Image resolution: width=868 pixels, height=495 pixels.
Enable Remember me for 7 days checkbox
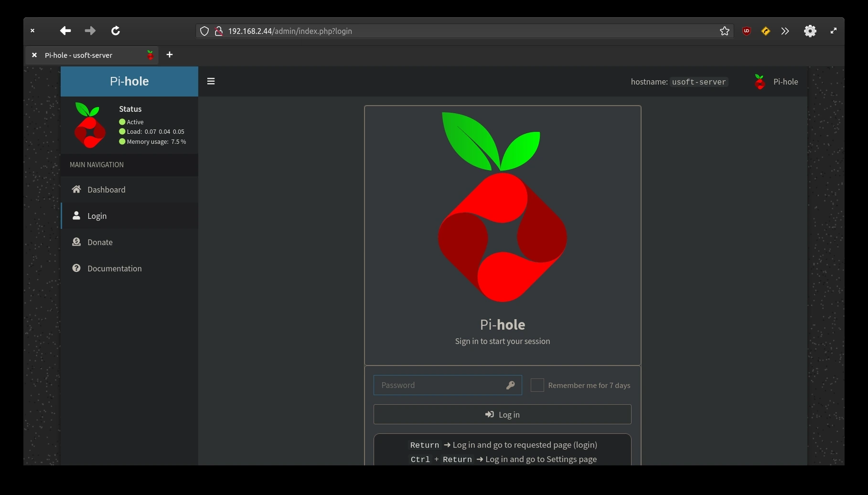click(x=537, y=385)
